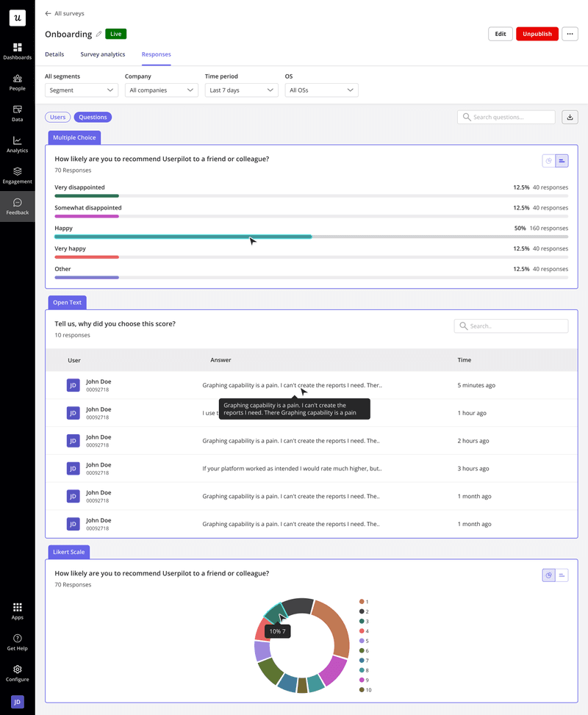Open the Details tab
The width and height of the screenshot is (588, 715).
click(55, 54)
